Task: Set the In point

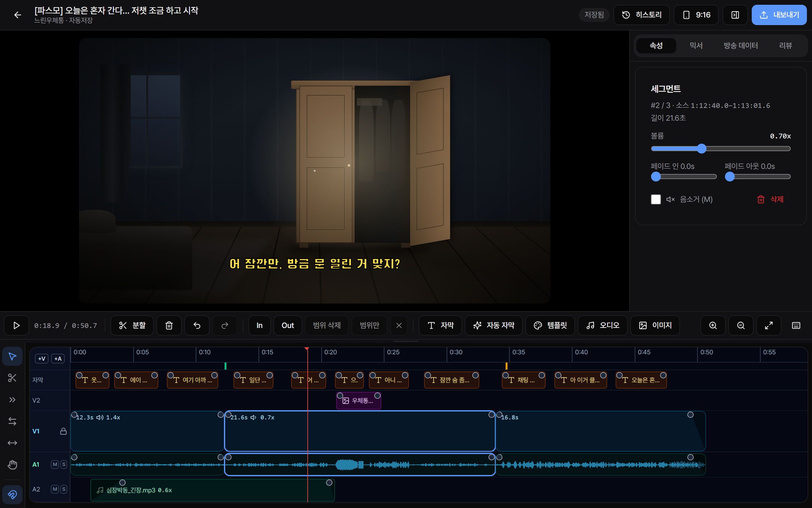Action: point(259,325)
